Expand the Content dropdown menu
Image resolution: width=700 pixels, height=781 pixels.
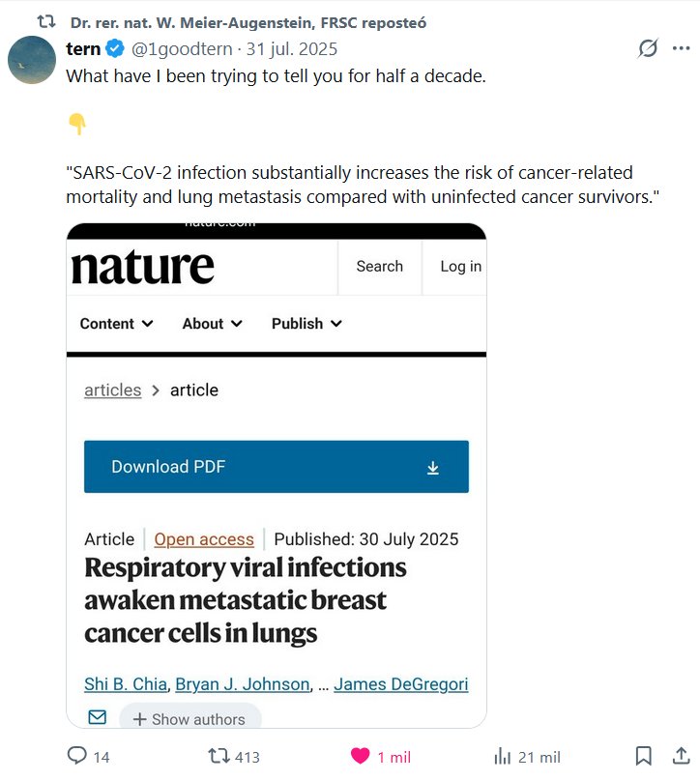(116, 324)
